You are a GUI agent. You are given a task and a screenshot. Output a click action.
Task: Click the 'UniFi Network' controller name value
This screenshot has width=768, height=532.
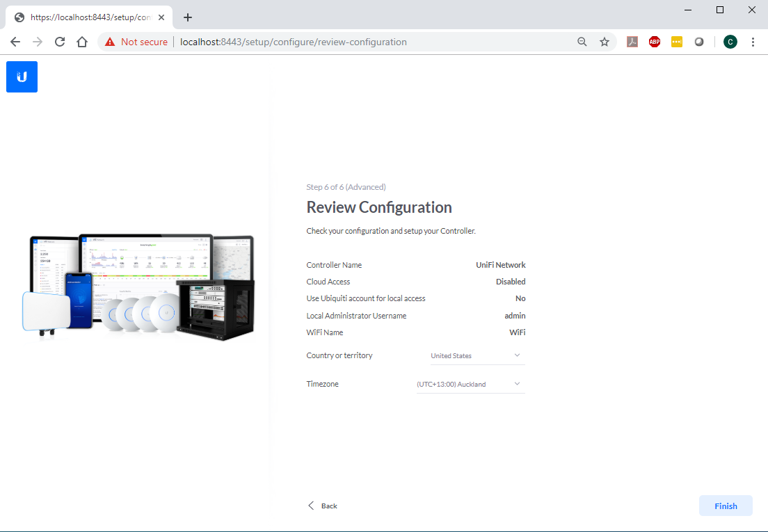point(501,265)
